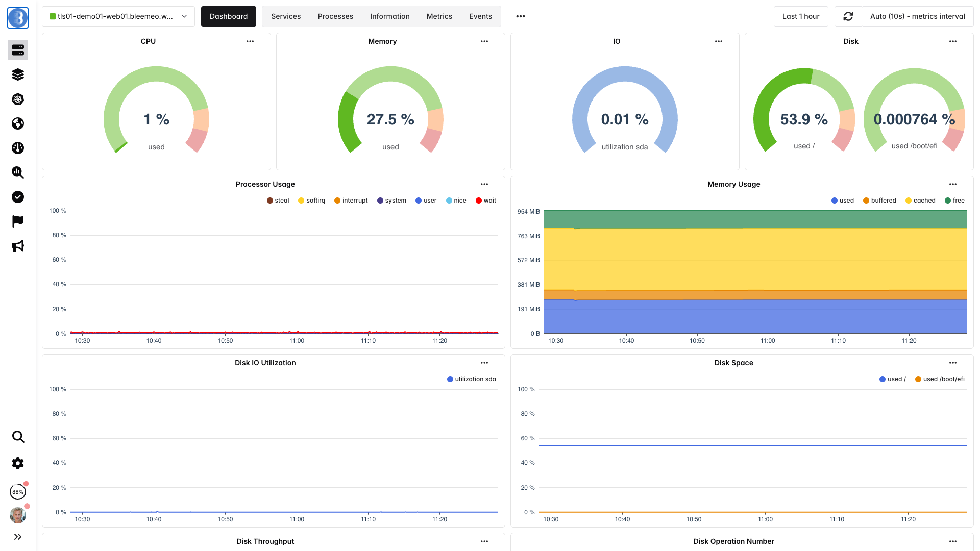
Task: Open the servers icon in sidebar
Action: point(18,50)
